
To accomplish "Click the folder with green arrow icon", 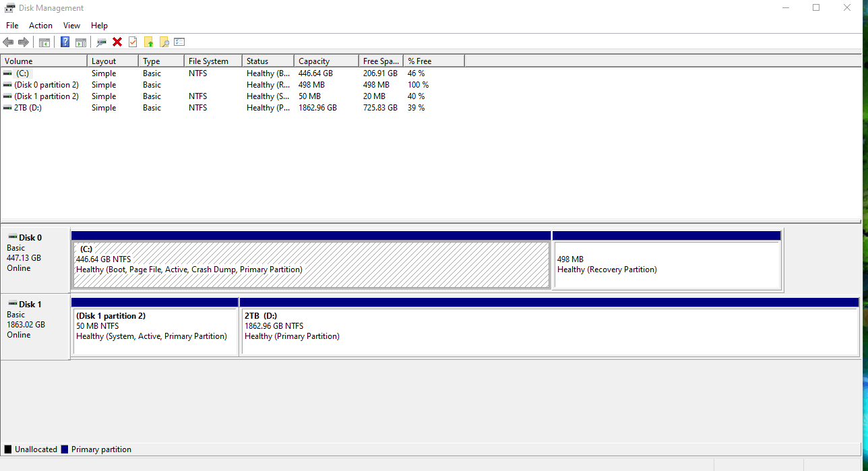I will click(x=148, y=42).
